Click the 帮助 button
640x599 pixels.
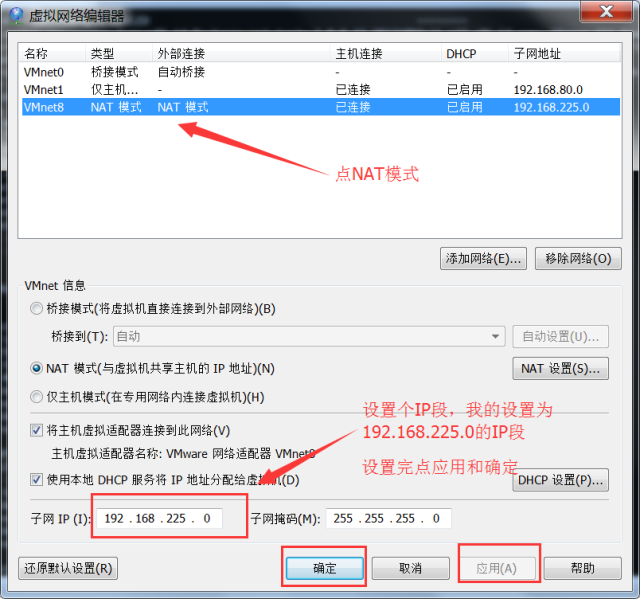[583, 568]
